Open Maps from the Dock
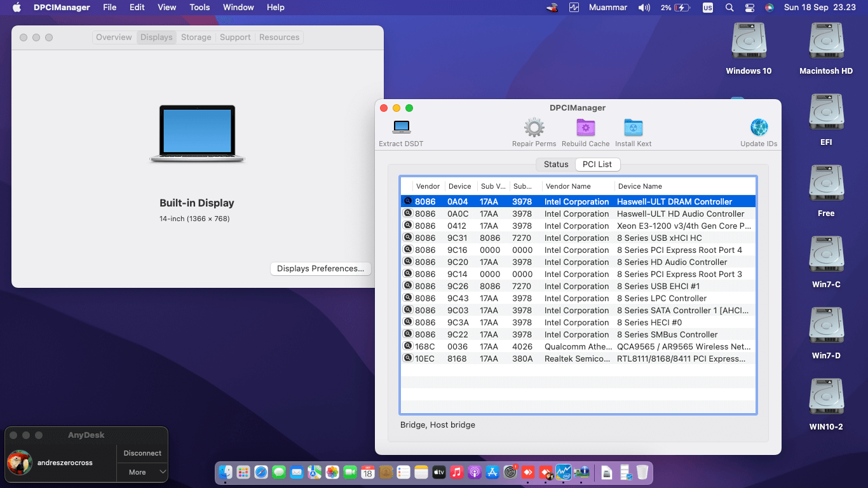This screenshot has width=868, height=488. 315,472
